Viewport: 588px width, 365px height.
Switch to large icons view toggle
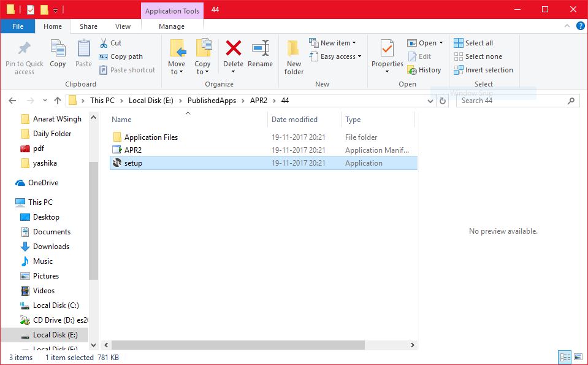(578, 357)
